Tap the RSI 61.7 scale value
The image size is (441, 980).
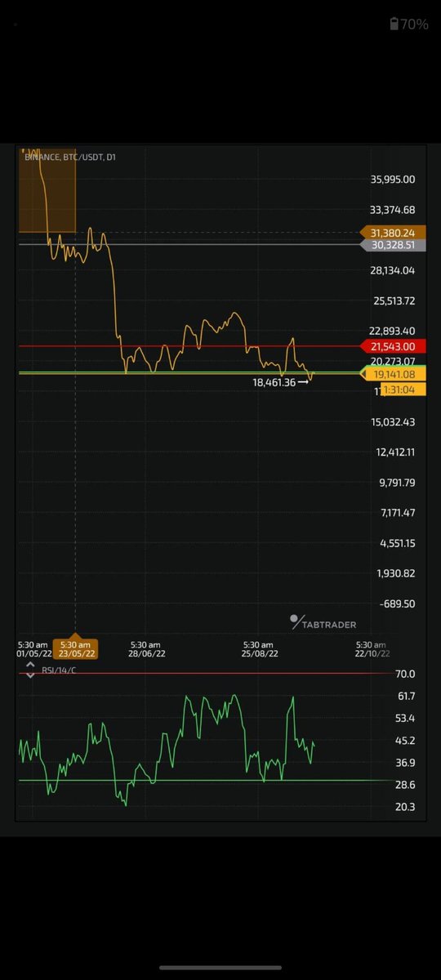point(405,696)
